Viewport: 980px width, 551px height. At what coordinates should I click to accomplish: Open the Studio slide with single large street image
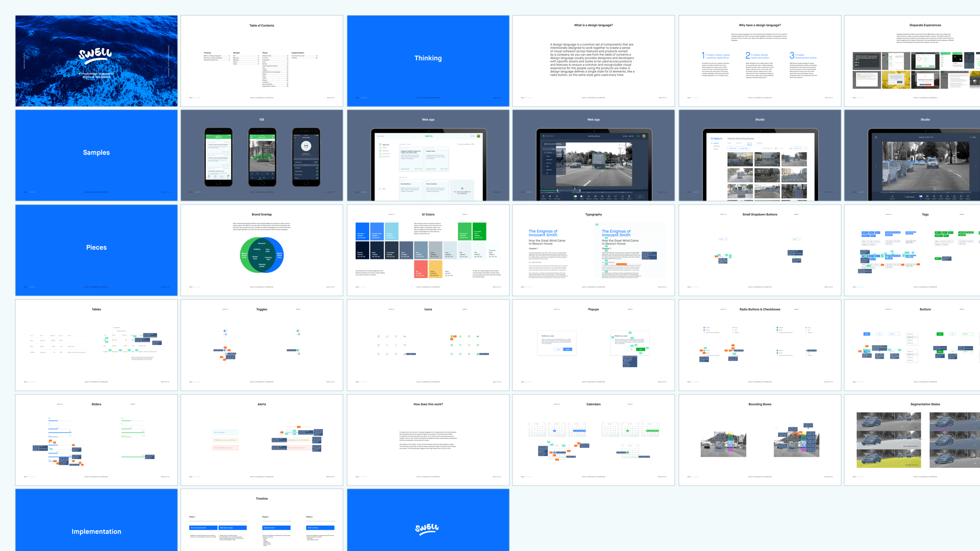(912, 155)
